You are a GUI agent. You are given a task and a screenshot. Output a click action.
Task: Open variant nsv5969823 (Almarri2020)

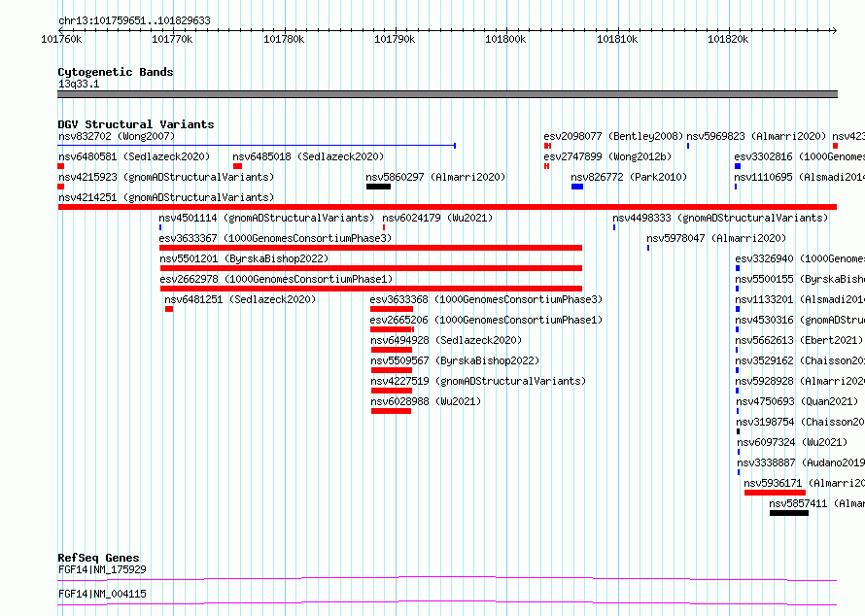coord(756,136)
